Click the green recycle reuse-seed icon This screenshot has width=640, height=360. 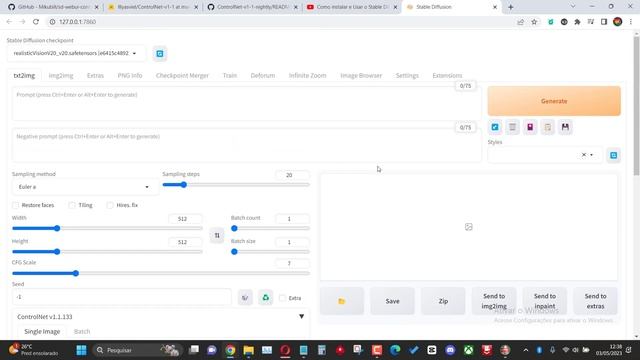pos(266,298)
